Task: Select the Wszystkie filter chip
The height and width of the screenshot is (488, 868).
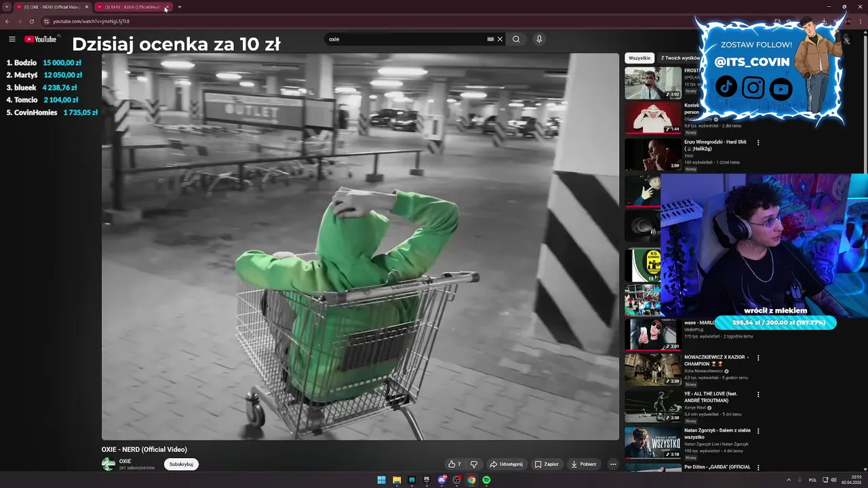Action: pyautogui.click(x=639, y=58)
